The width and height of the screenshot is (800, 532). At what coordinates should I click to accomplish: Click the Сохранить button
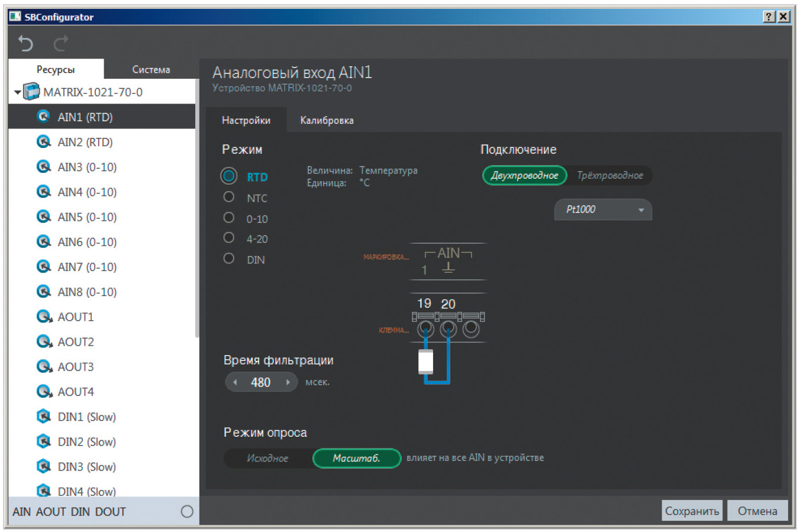(x=692, y=511)
